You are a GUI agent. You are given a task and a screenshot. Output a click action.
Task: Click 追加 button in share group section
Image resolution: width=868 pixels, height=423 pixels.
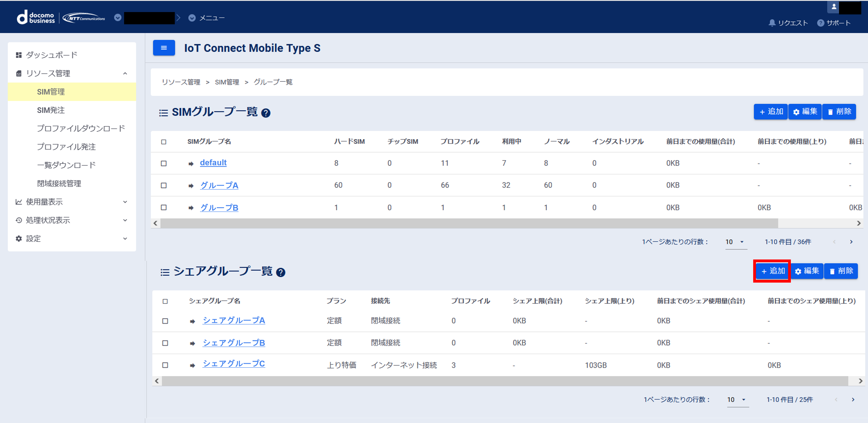pos(772,271)
